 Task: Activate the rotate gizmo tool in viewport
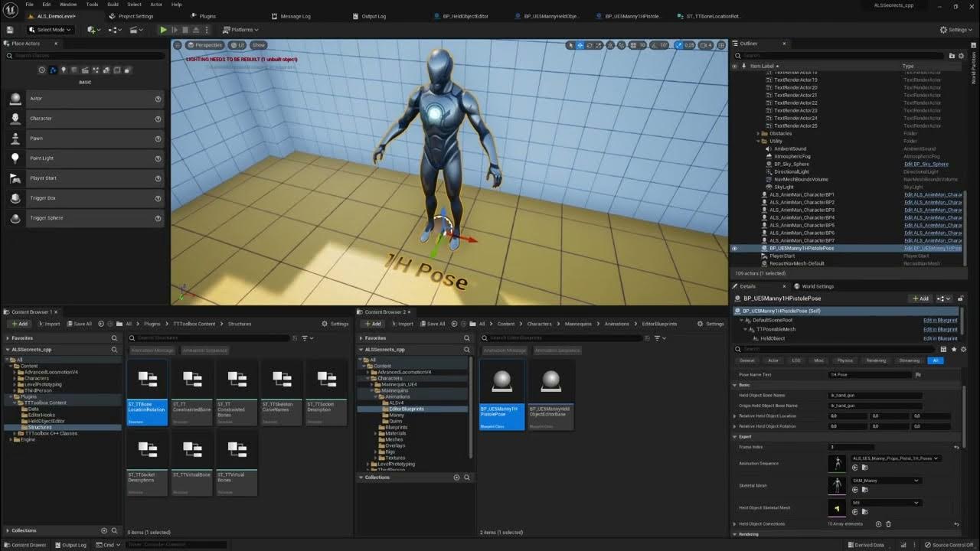(x=590, y=45)
